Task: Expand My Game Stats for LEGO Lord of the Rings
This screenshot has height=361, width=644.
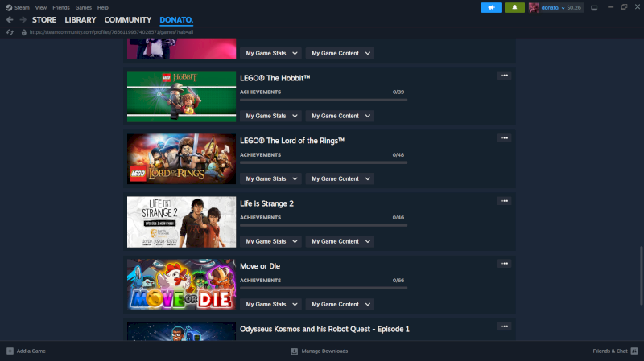Action: [x=271, y=178]
